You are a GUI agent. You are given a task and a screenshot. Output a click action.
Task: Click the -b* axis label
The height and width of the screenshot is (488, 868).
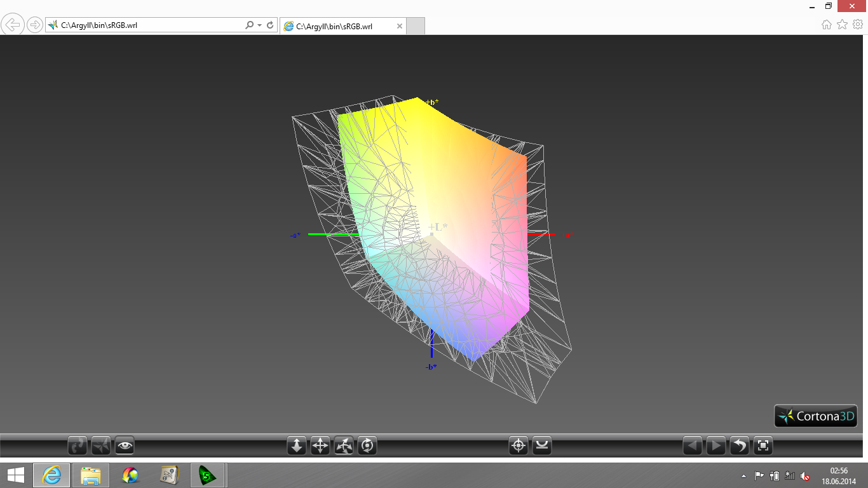point(431,367)
